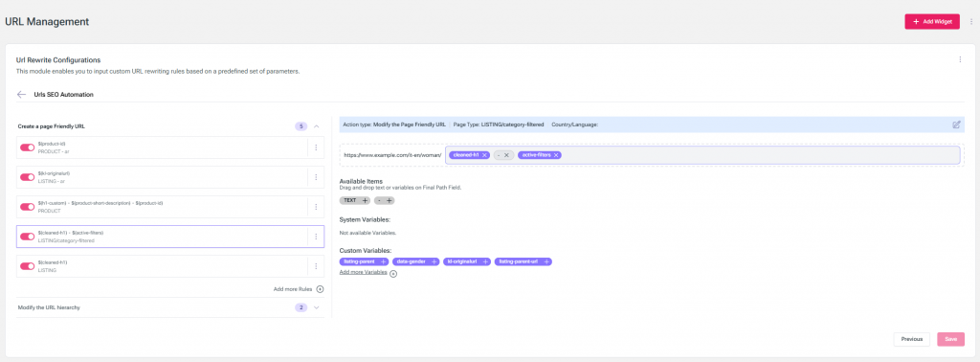
Task: Select the h1-custom product-short-description rule text
Action: [x=100, y=203]
